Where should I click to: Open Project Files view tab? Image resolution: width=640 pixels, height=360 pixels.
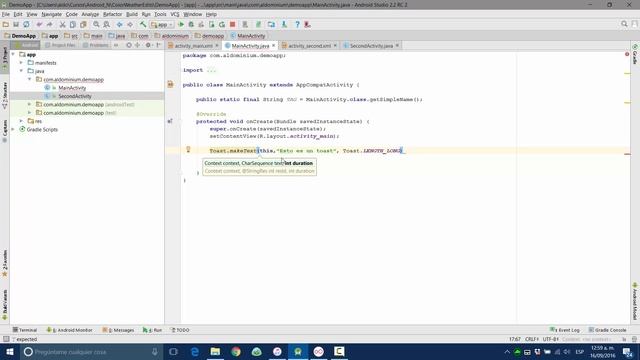(x=60, y=45)
